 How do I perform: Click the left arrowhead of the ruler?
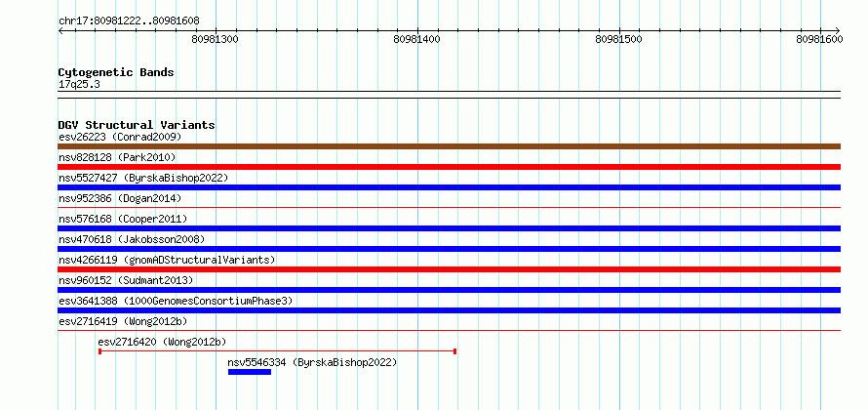[60, 30]
